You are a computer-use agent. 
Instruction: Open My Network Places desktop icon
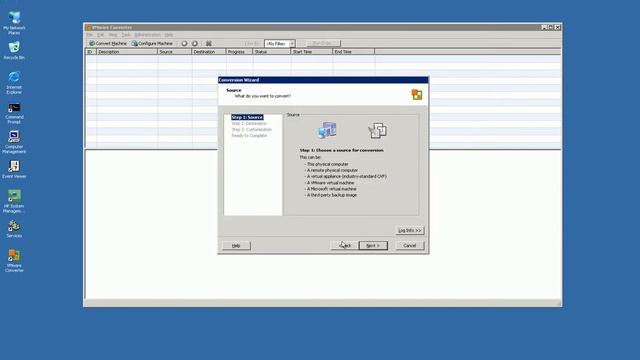tap(14, 23)
